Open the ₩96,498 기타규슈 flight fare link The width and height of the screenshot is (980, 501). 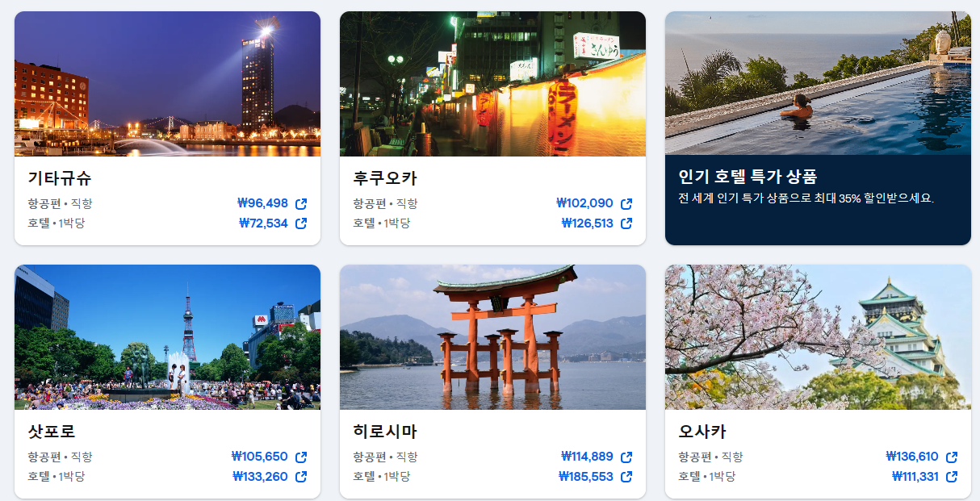pos(267,203)
